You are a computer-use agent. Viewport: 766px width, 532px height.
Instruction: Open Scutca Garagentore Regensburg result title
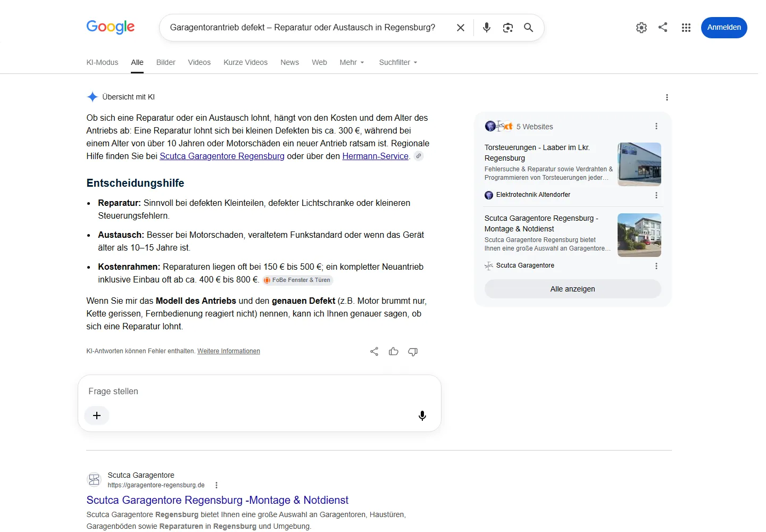(218, 500)
